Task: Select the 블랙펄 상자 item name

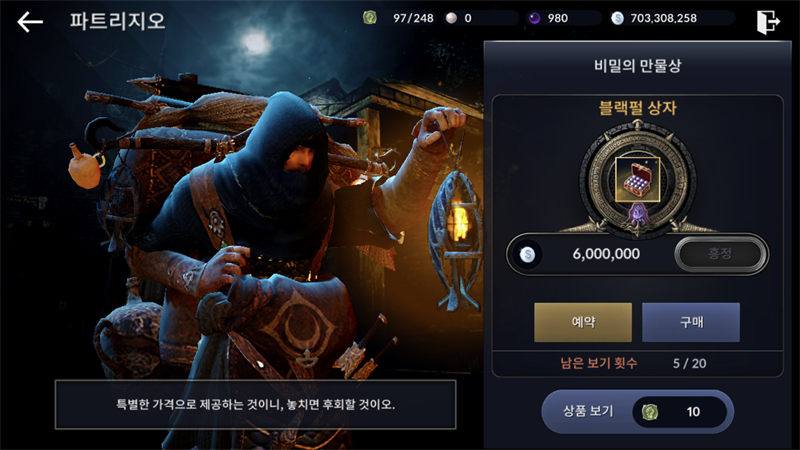Action: (x=637, y=108)
